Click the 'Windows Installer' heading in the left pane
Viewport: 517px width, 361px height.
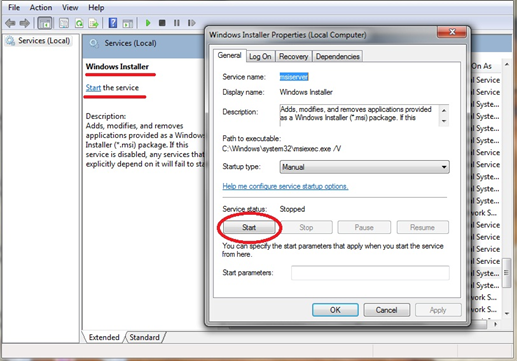pos(117,67)
